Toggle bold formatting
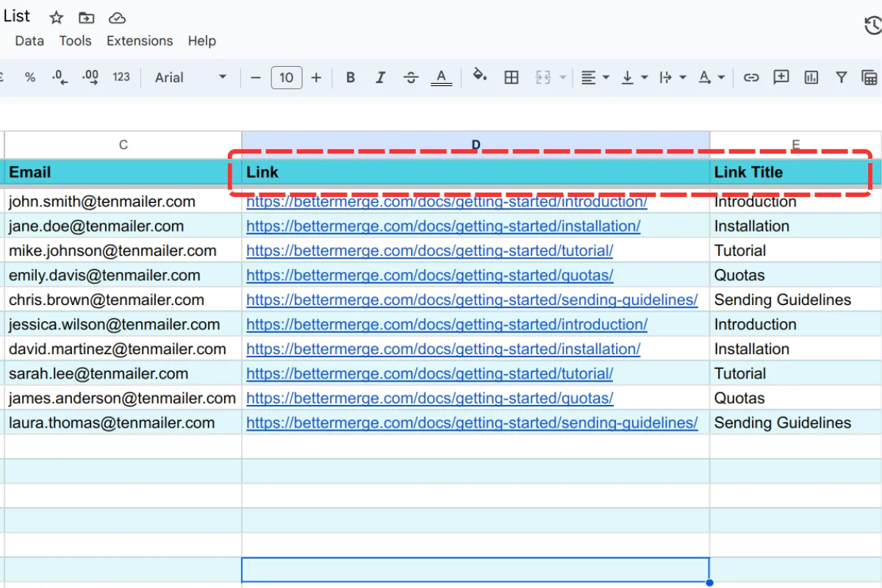 (x=351, y=77)
